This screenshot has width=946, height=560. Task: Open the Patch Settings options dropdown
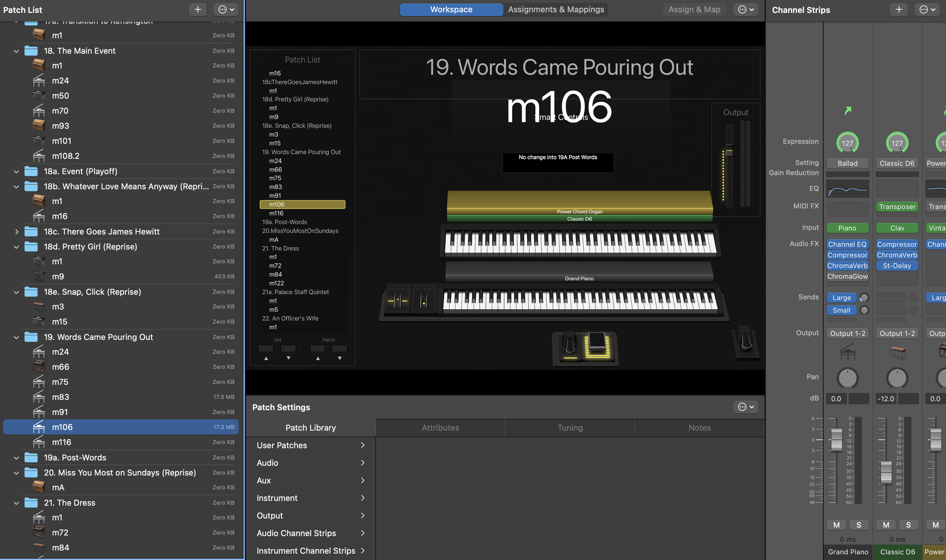(746, 407)
